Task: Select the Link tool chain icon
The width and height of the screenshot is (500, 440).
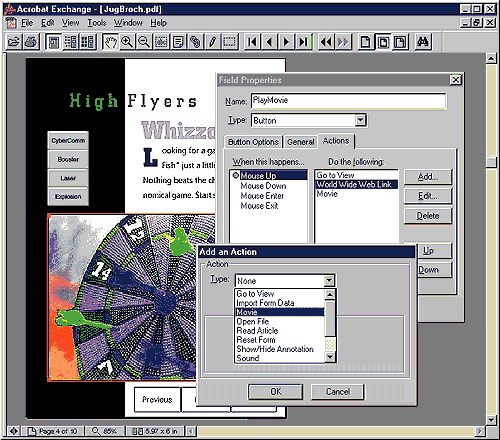Action: [x=195, y=42]
